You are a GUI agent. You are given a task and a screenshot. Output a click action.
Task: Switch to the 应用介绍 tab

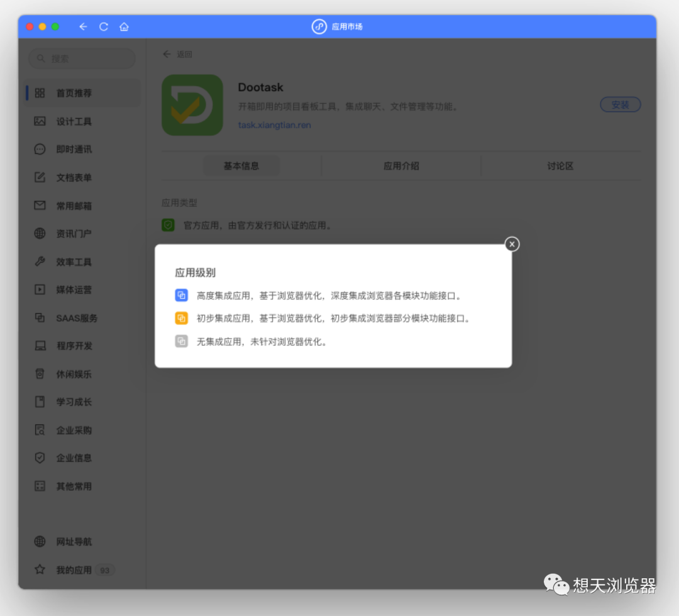401,166
